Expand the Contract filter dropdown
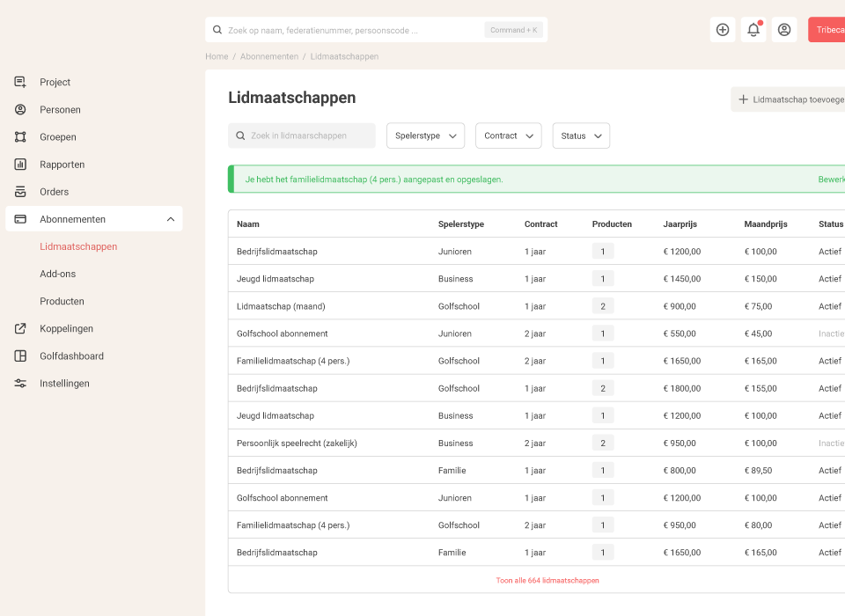Image resolution: width=845 pixels, height=616 pixels. [x=509, y=136]
